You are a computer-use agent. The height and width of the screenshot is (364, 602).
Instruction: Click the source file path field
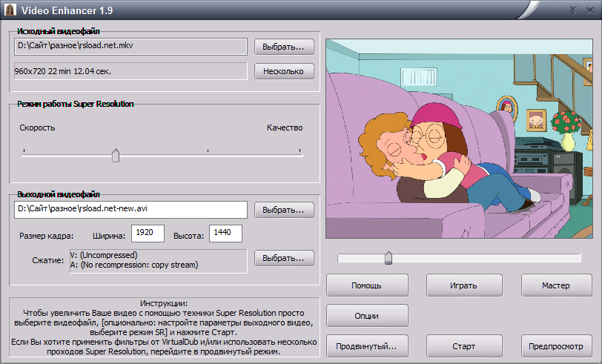coord(130,46)
